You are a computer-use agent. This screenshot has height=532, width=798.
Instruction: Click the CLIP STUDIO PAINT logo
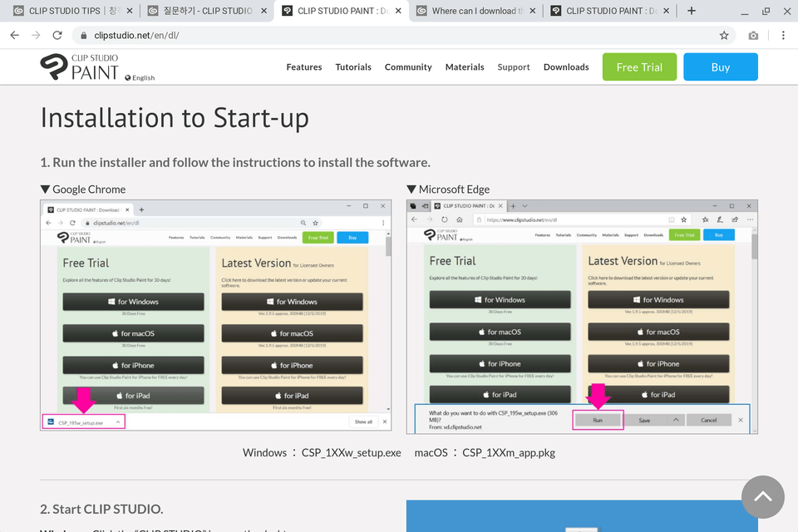(x=80, y=66)
